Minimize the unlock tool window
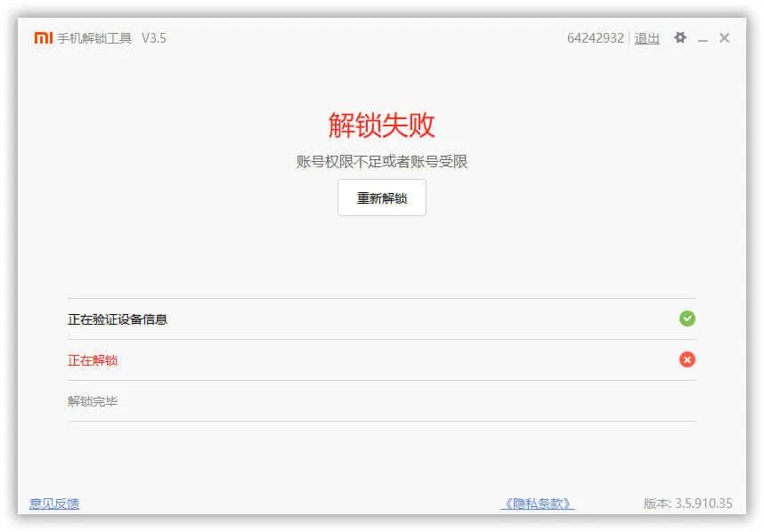764x532 pixels. (x=703, y=39)
